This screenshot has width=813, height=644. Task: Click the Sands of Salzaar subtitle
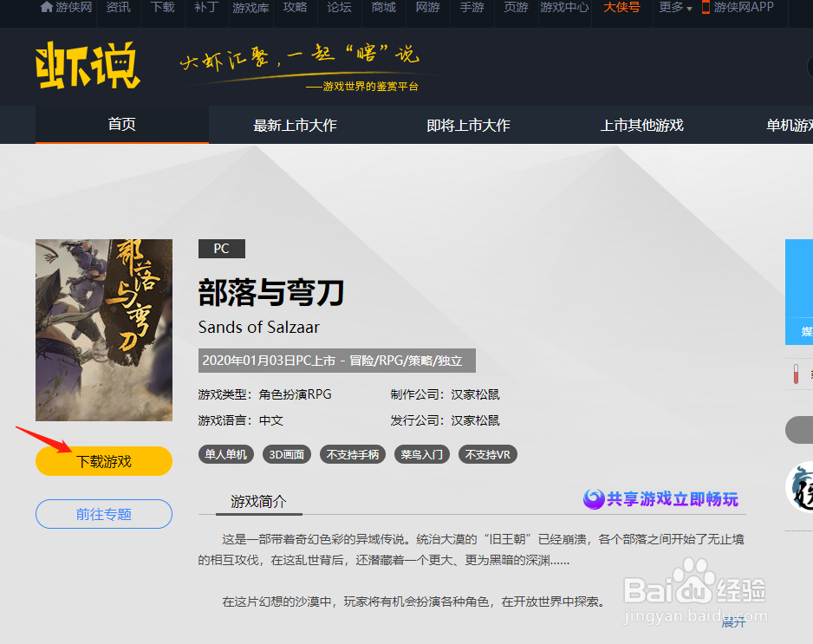(x=258, y=327)
